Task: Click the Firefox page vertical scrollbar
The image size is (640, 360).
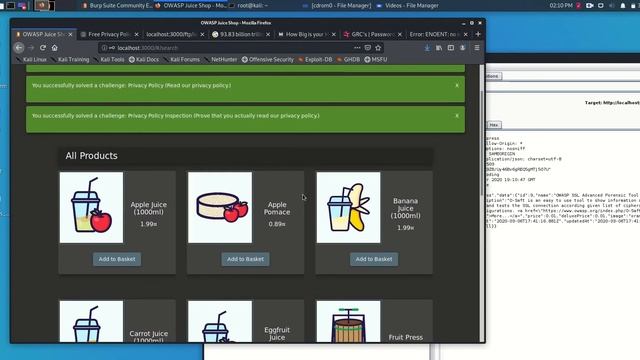Action: tap(482, 143)
